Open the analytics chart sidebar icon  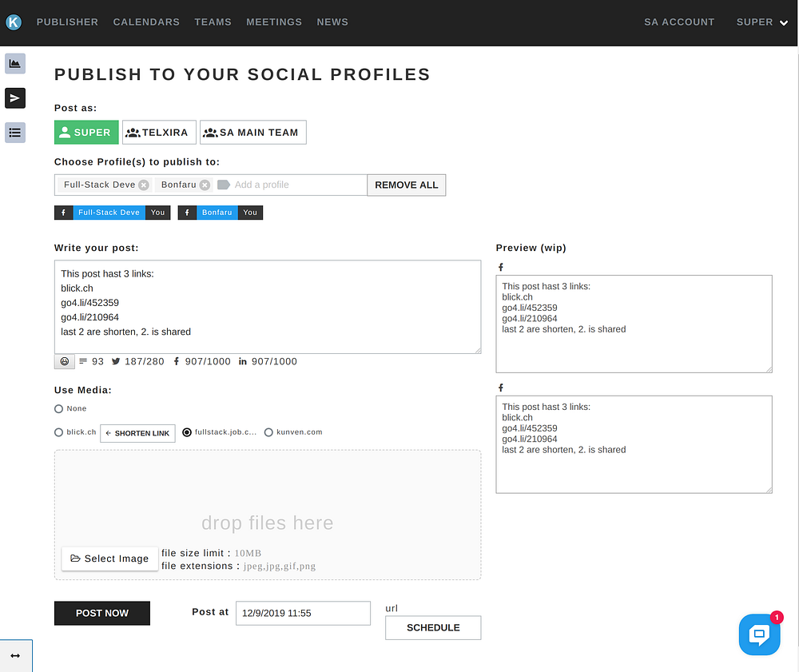[x=15, y=64]
